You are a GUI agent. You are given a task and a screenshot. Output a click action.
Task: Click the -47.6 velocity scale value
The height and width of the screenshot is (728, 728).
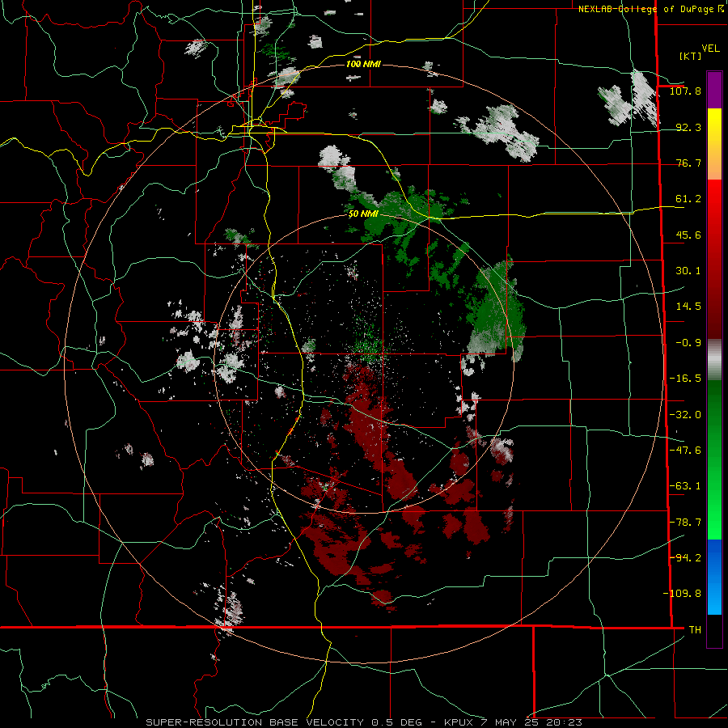pos(685,451)
